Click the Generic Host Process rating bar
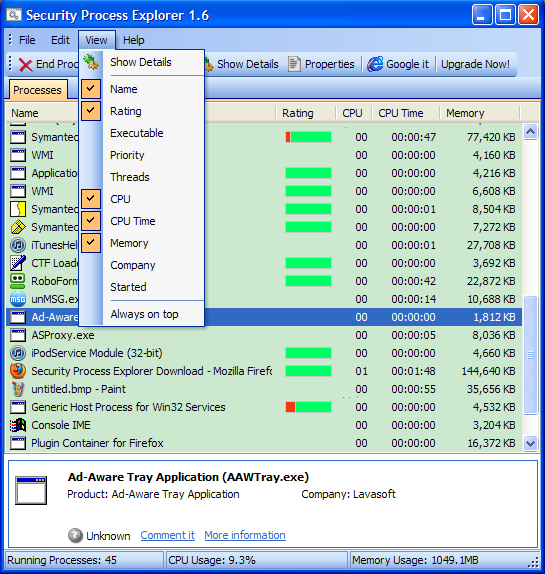 (x=309, y=407)
